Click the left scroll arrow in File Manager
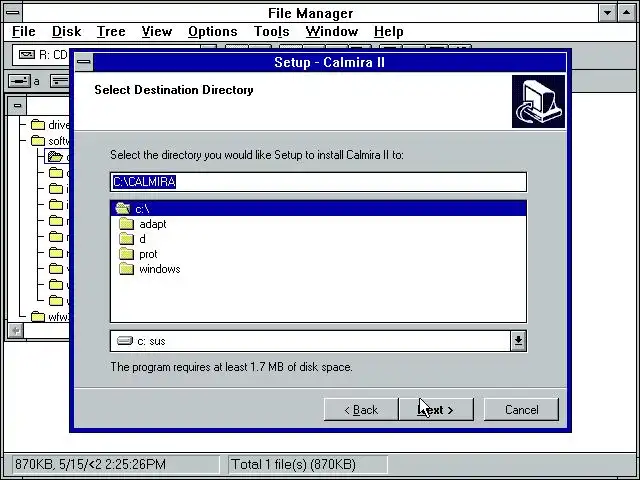Screen dimensions: 640x480 pyautogui.click(x=16, y=330)
